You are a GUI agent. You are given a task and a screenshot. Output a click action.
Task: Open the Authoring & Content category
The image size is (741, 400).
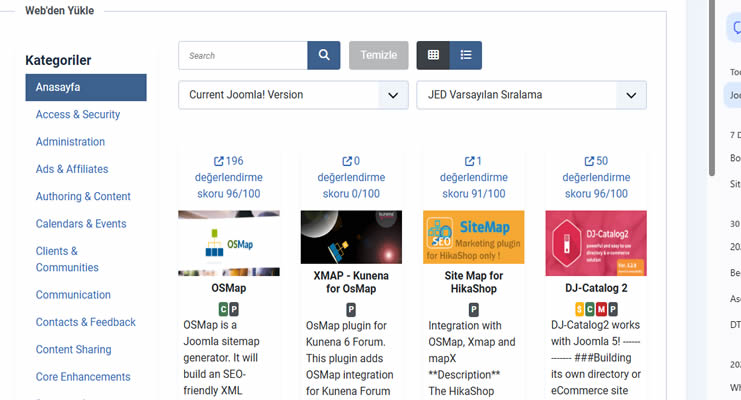(x=83, y=197)
